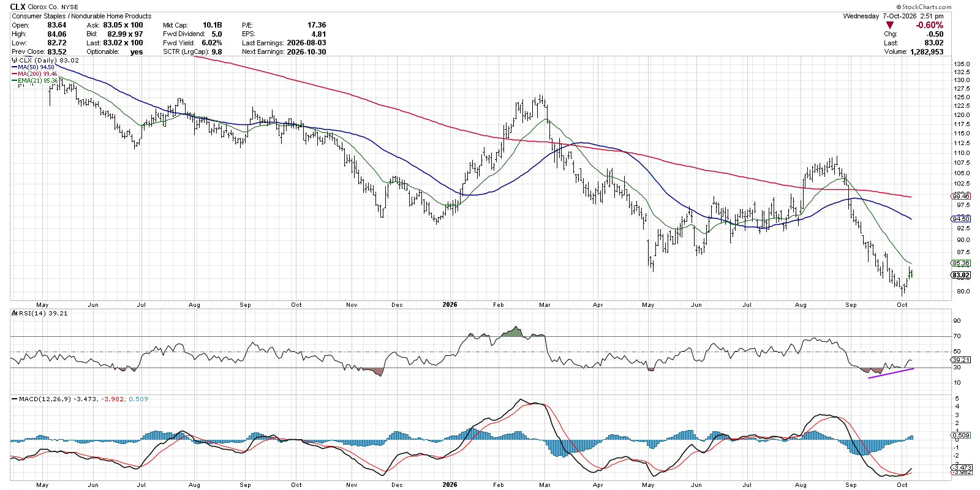The image size is (980, 490).
Task: Click the Fwd Yield value 6.02%
Action: [212, 43]
